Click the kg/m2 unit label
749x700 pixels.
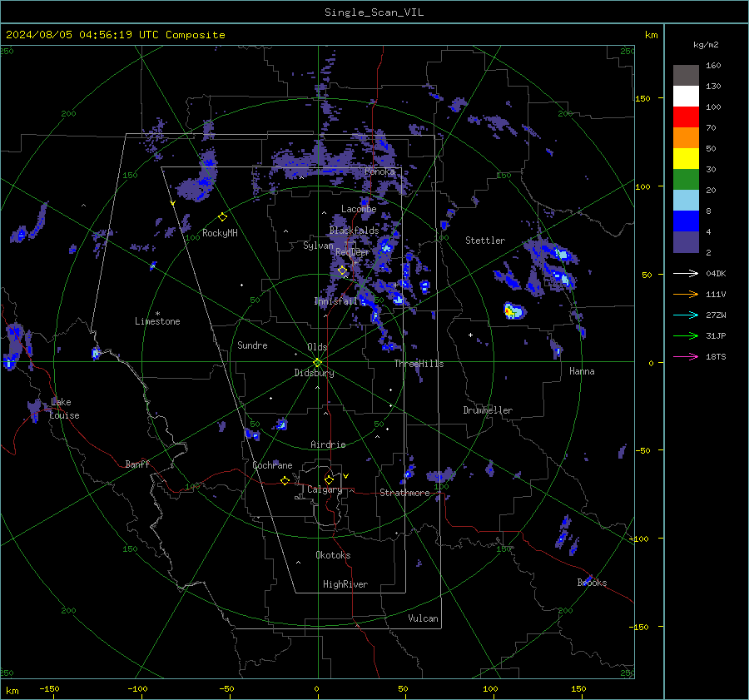coord(706,45)
